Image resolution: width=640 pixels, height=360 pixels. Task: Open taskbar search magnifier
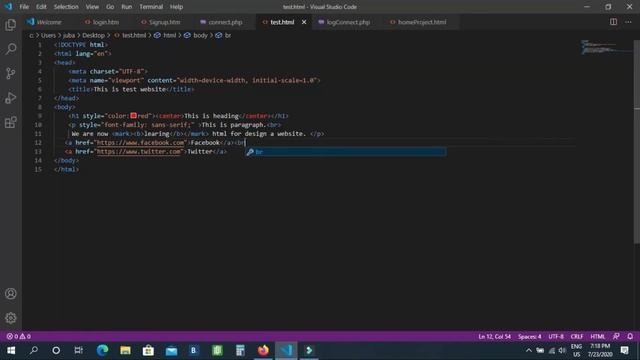tap(34, 350)
